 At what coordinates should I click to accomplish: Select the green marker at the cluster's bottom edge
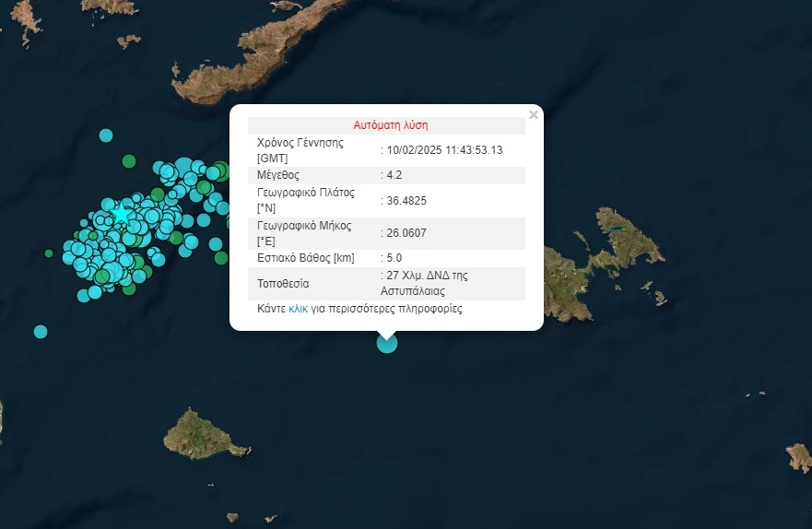(128, 288)
